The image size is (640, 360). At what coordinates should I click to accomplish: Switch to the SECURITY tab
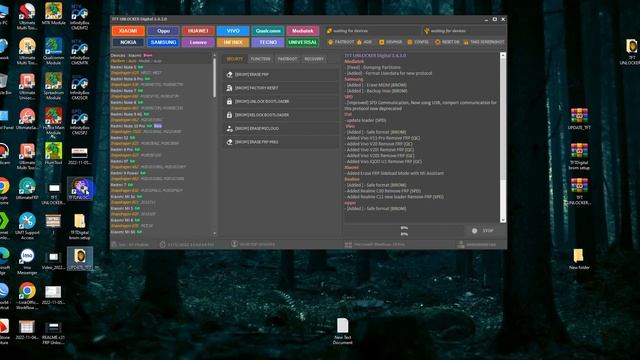[x=235, y=59]
